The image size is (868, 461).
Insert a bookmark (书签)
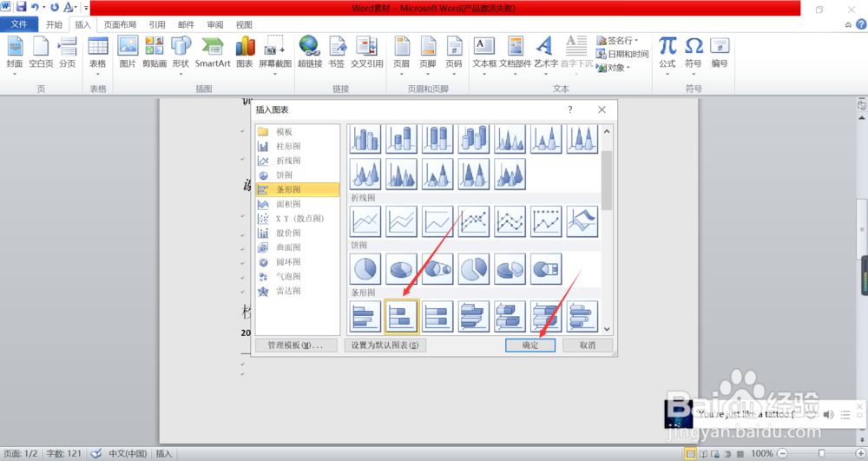[x=337, y=54]
